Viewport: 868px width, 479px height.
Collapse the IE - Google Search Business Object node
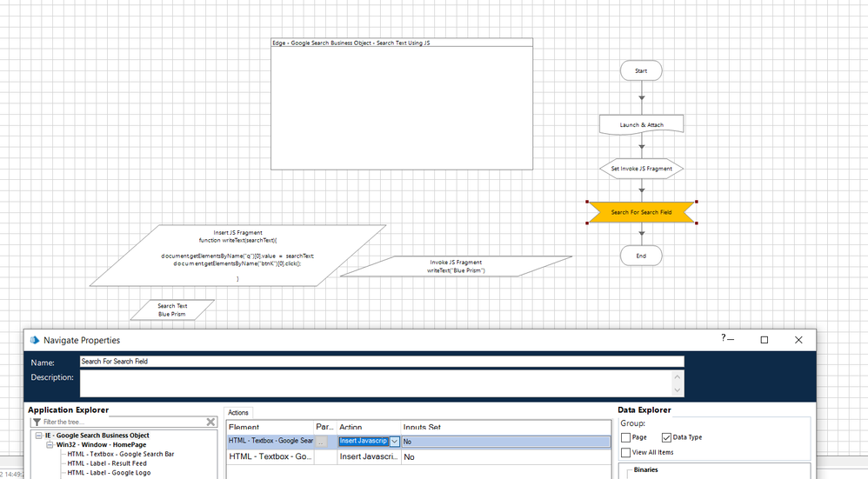39,435
